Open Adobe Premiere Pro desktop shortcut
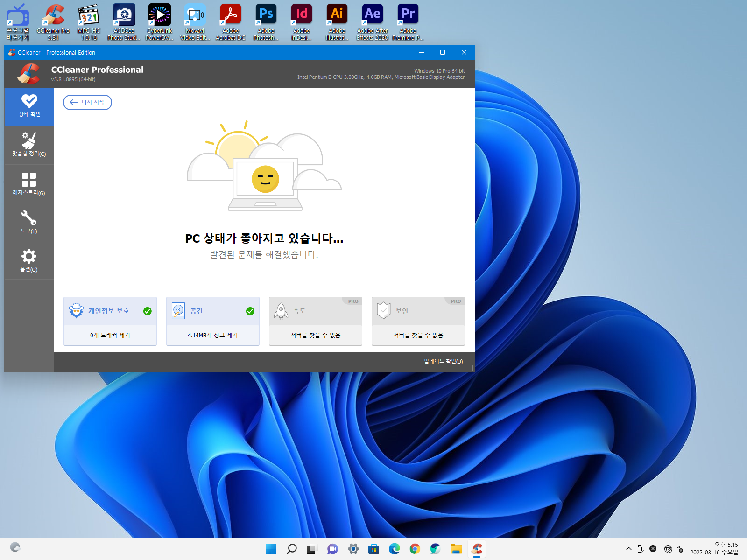Screen dimensions: 747x560 [408, 22]
